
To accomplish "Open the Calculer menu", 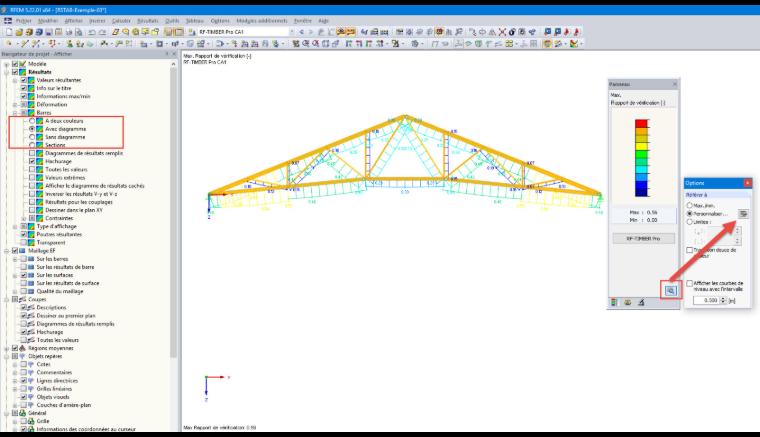I will coord(121,21).
